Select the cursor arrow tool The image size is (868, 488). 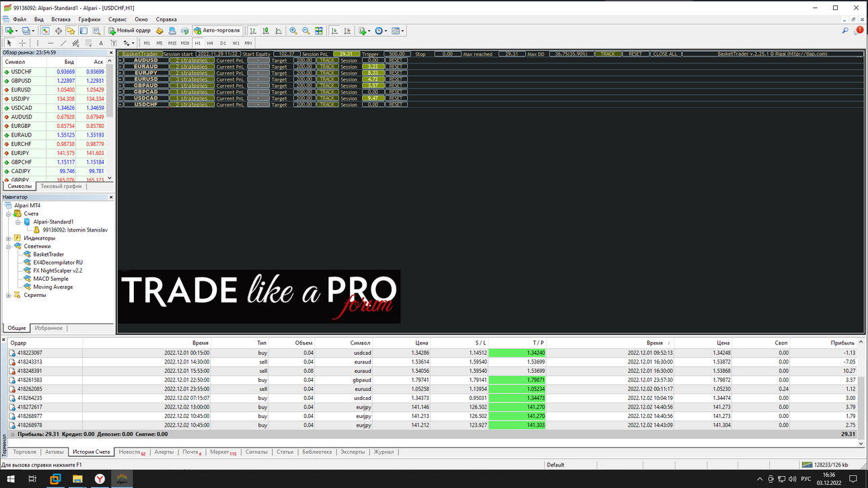pos(9,43)
